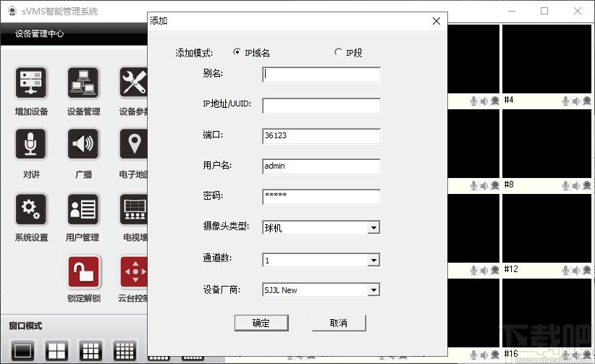
Task: Click the 用户名 field containing admin
Action: (x=321, y=166)
